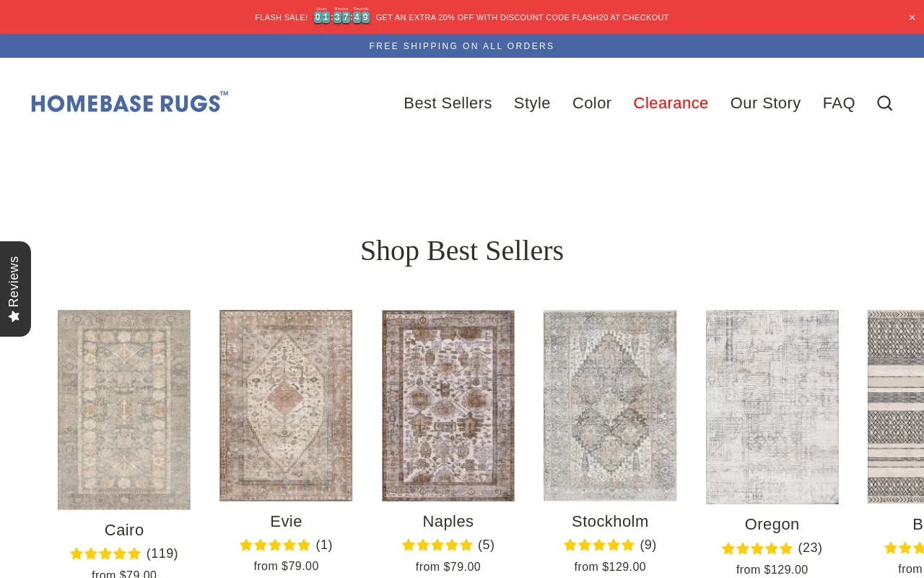This screenshot has height=578, width=924.
Task: Dismiss the flash sale banner
Action: [x=912, y=17]
